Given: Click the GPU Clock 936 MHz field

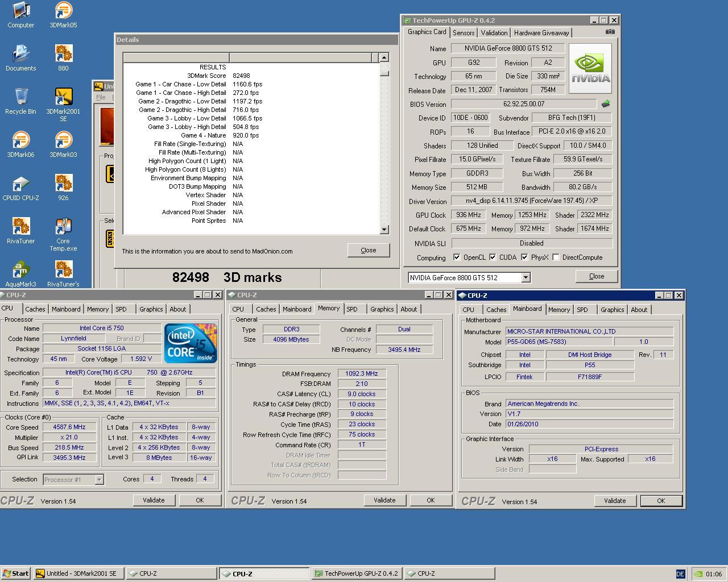Looking at the screenshot, I should tap(469, 215).
